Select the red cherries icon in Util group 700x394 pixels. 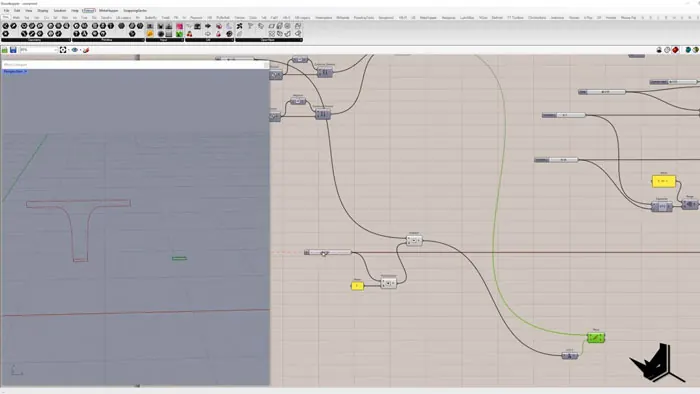[x=189, y=34]
